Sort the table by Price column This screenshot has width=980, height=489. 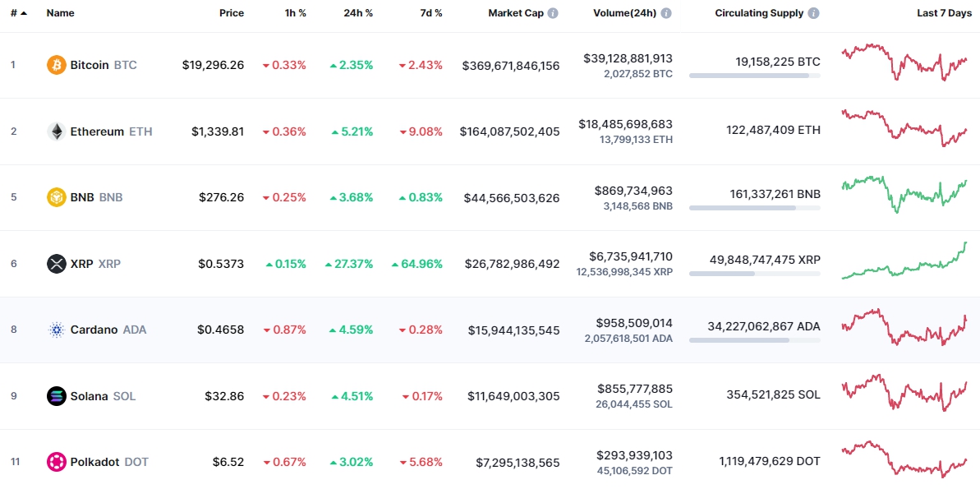(232, 13)
